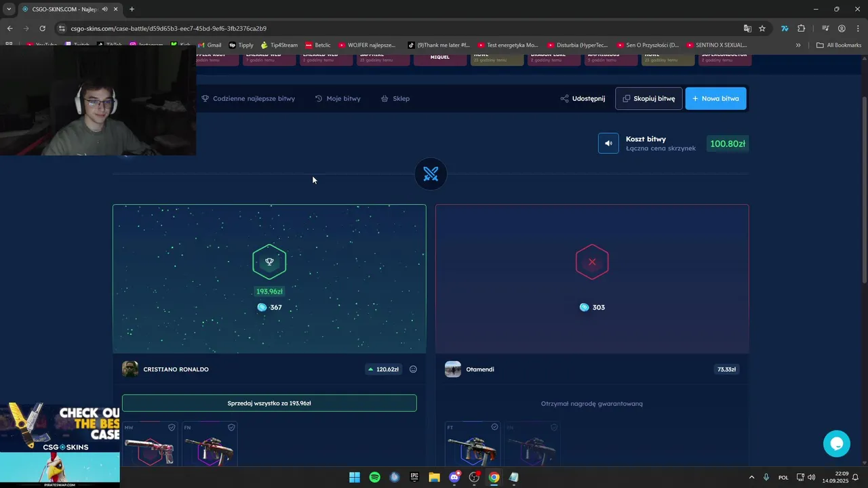Open the live chat support bubble

(836, 443)
